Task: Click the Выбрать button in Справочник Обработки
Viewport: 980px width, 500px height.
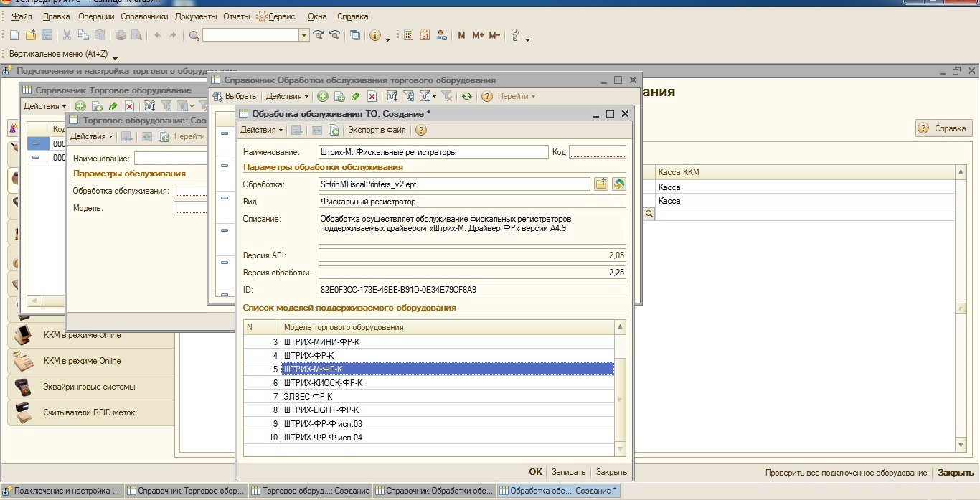Action: pos(234,96)
